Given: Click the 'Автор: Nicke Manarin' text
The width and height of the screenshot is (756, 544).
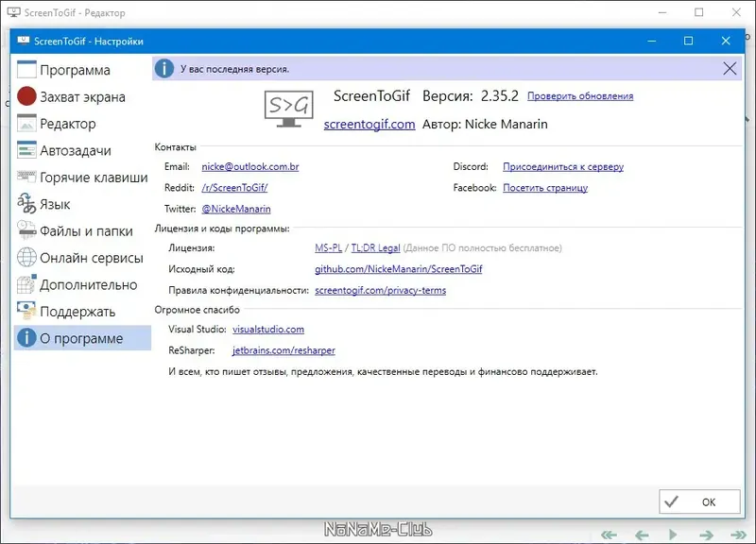Looking at the screenshot, I should tap(485, 124).
